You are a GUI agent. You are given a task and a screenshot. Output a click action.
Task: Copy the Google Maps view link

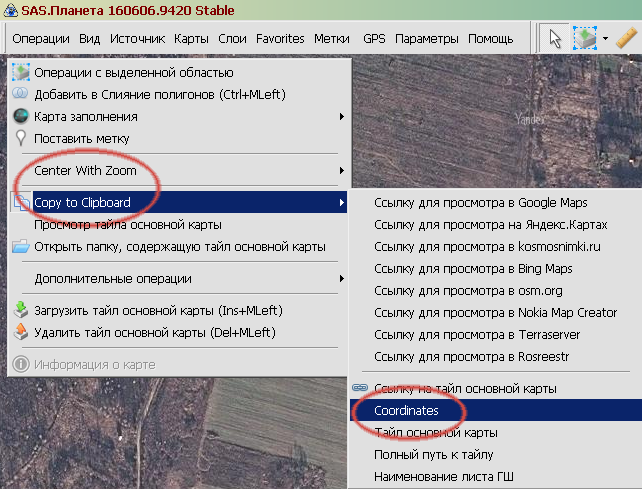pyautogui.click(x=480, y=202)
